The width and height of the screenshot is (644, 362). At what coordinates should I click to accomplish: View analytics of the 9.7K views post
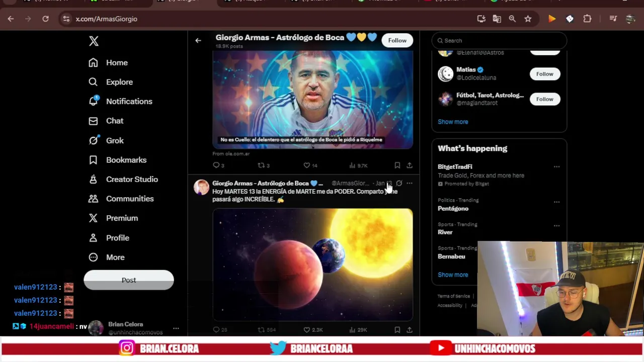(358, 165)
